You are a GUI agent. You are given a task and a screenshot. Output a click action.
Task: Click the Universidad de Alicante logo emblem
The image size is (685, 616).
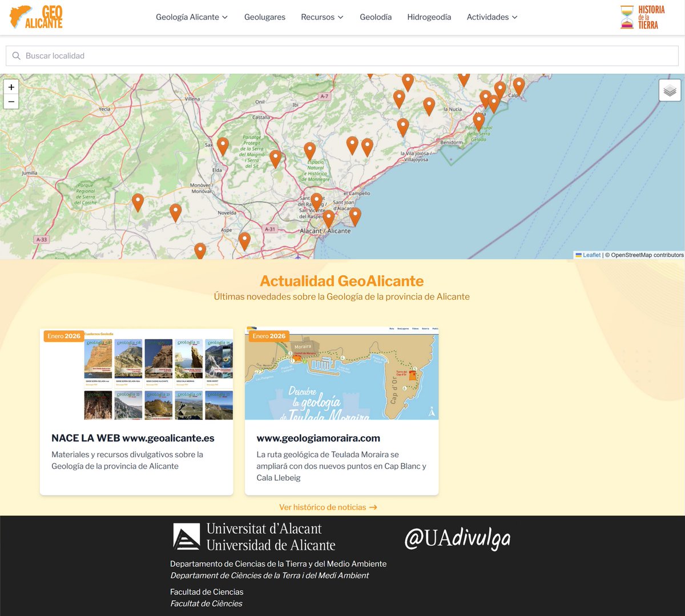pos(187,537)
